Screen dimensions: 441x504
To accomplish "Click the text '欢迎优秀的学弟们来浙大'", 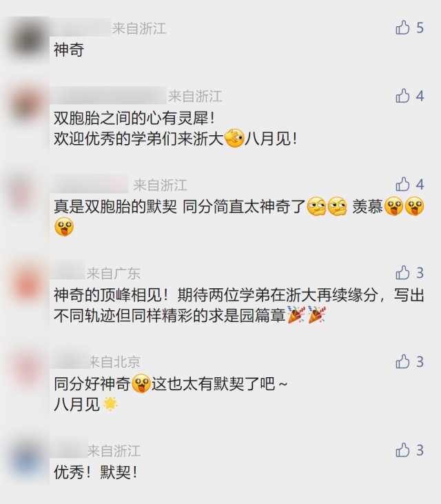I will [139, 139].
